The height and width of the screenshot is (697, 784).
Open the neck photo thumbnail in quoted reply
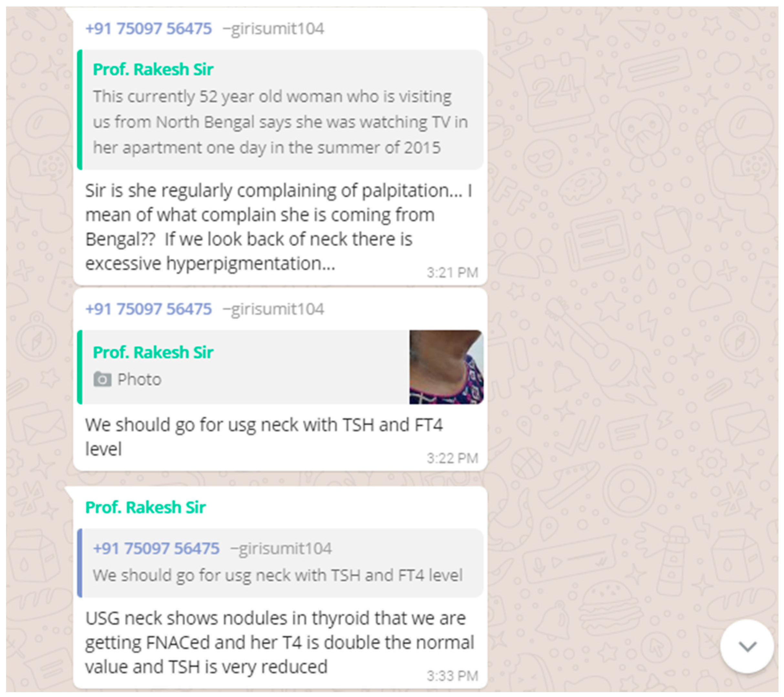click(446, 366)
